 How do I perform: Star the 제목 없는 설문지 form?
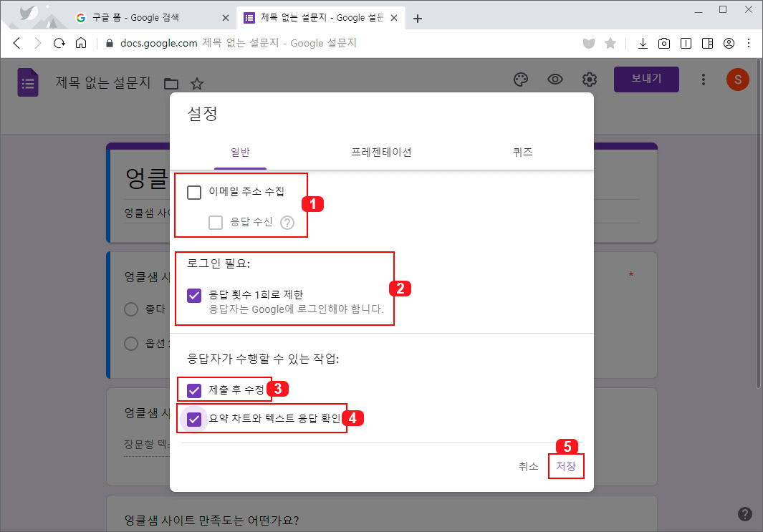(196, 83)
